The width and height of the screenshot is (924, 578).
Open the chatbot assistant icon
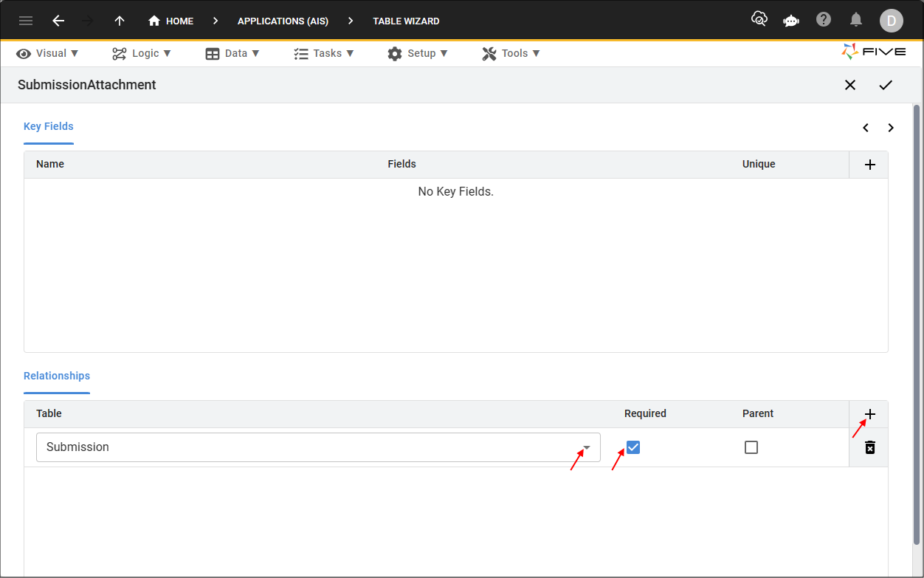[x=791, y=21]
